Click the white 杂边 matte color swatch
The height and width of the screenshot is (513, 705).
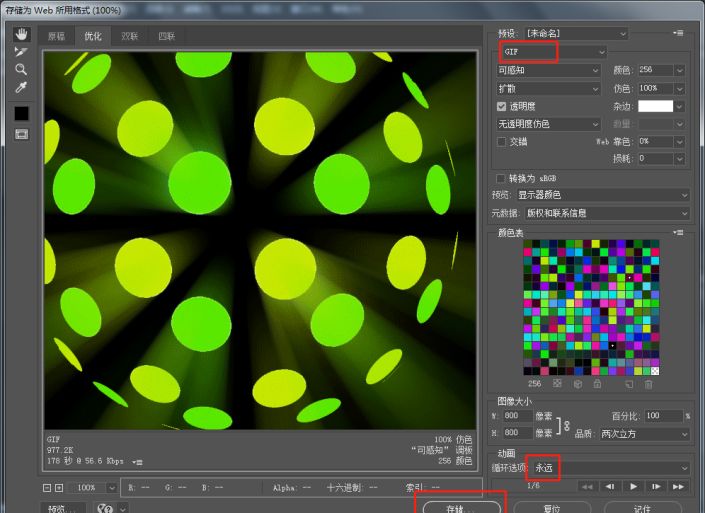[655, 106]
